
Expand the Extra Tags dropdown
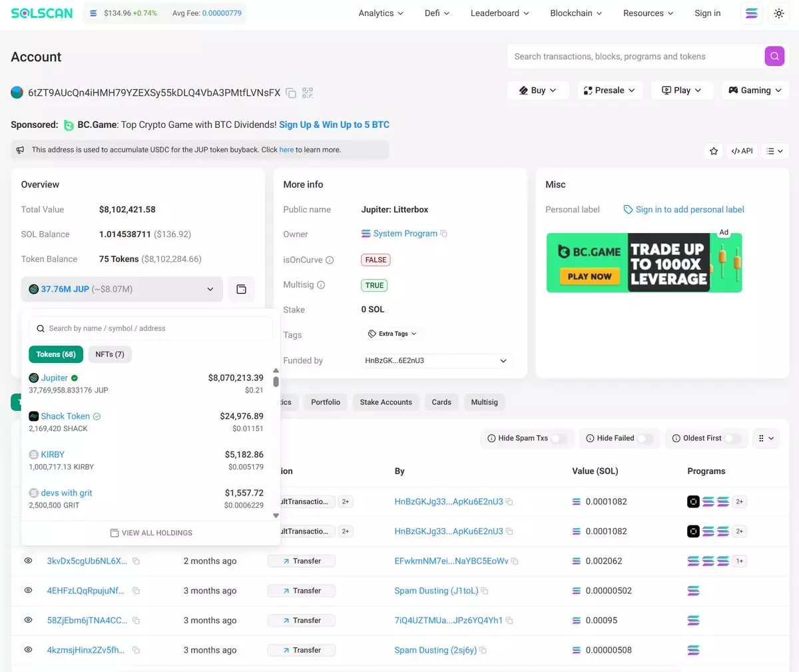(392, 334)
